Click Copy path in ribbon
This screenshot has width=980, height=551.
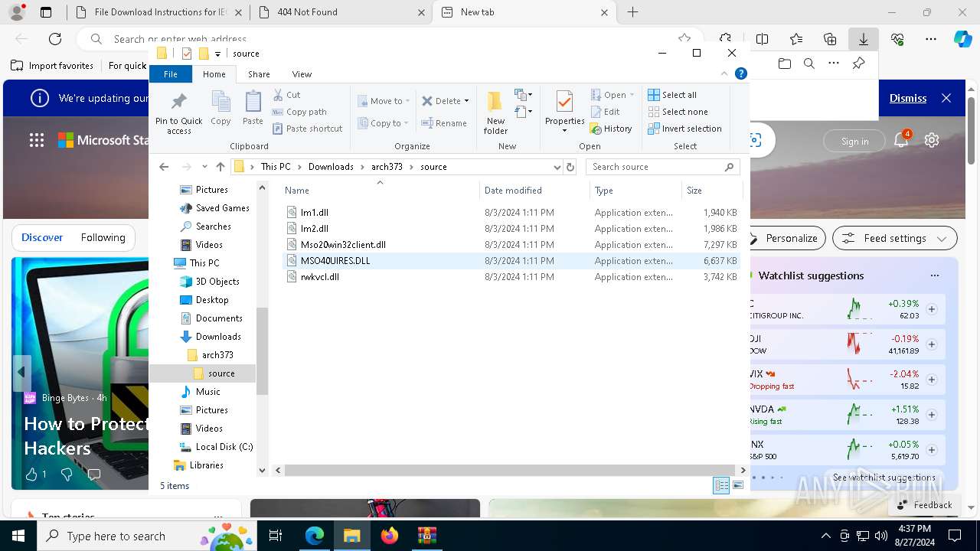(299, 112)
